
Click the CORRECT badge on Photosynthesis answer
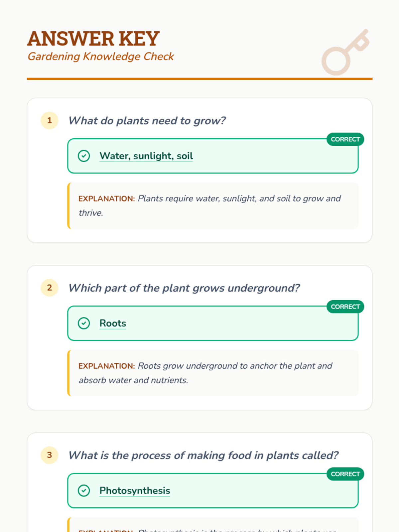tap(345, 474)
